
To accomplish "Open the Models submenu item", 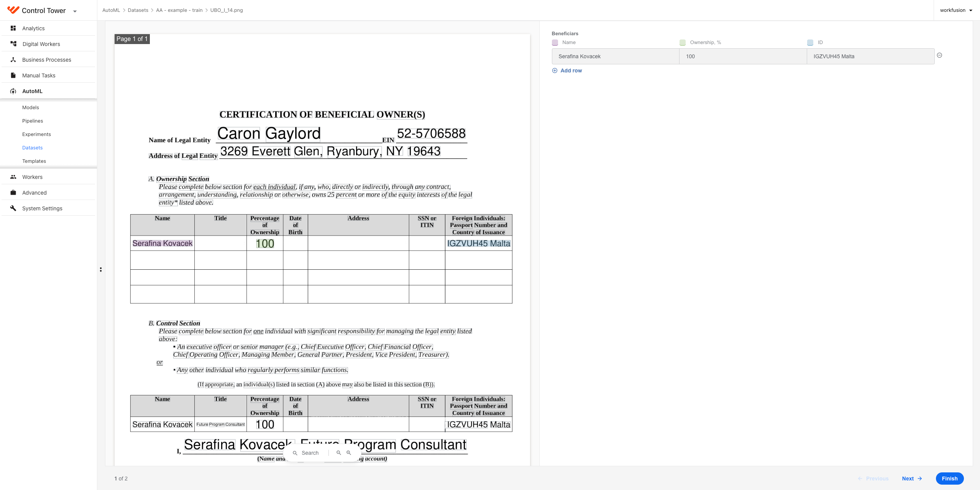I will tap(31, 107).
